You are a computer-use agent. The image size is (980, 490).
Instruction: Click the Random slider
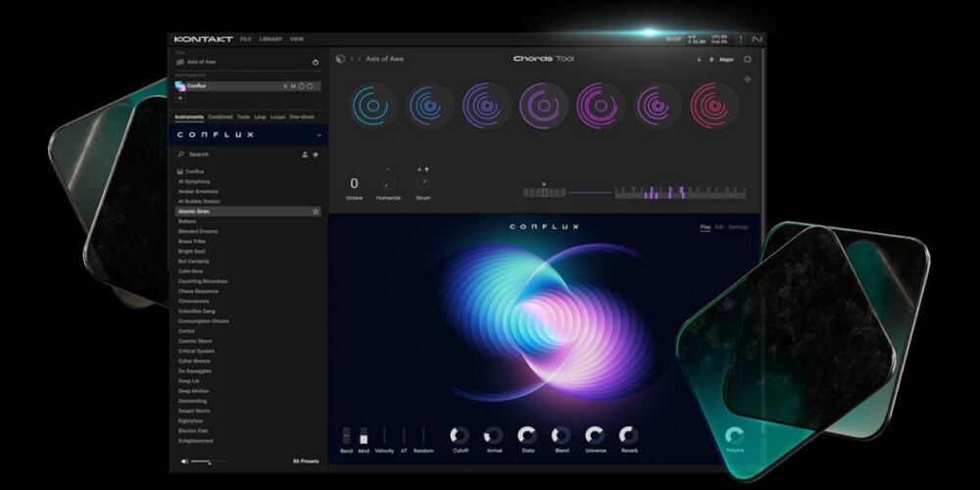click(x=423, y=436)
